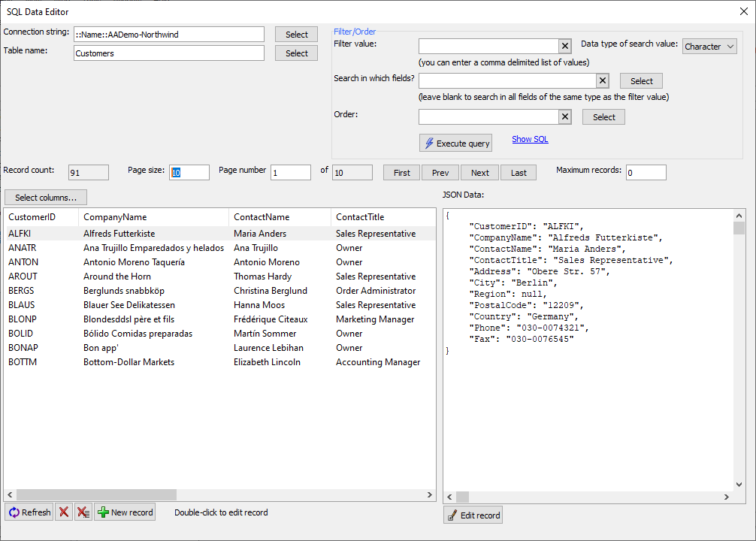Click JSON panel vertical scrollbar up arrow
The width and height of the screenshot is (756, 541).
click(x=739, y=216)
